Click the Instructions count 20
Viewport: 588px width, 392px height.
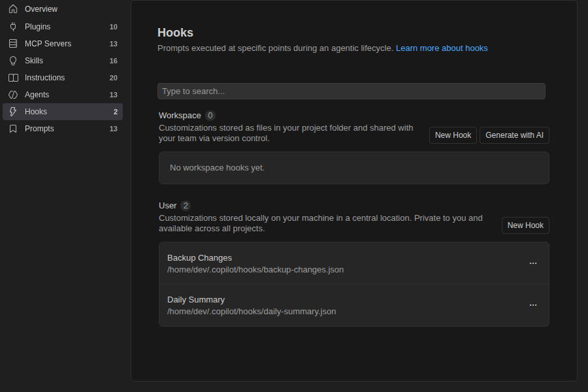tap(113, 78)
